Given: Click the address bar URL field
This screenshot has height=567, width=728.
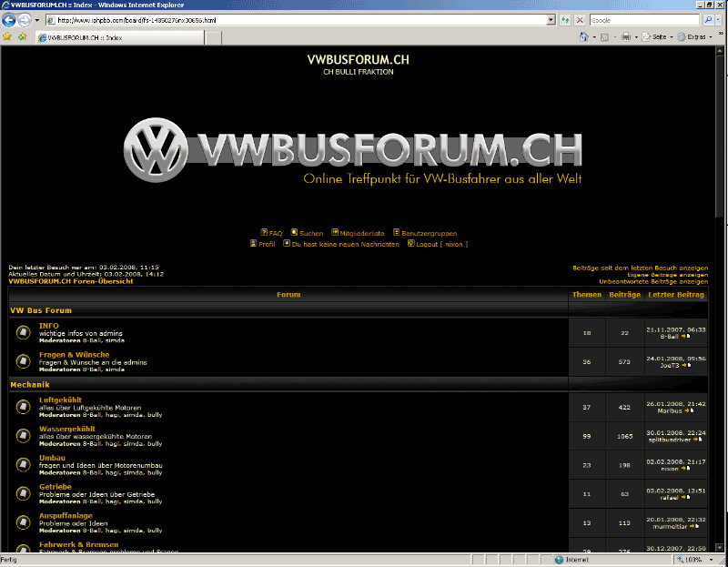Looking at the screenshot, I should 298,20.
